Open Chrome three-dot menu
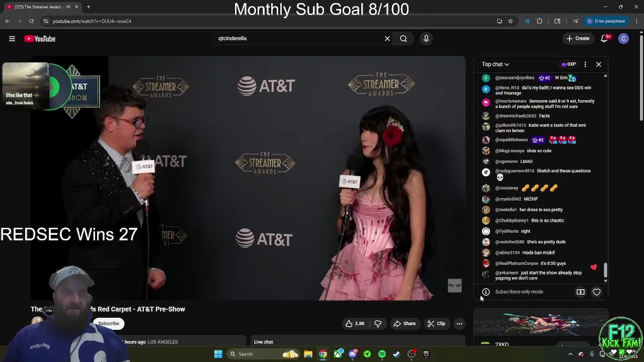 (x=637, y=21)
